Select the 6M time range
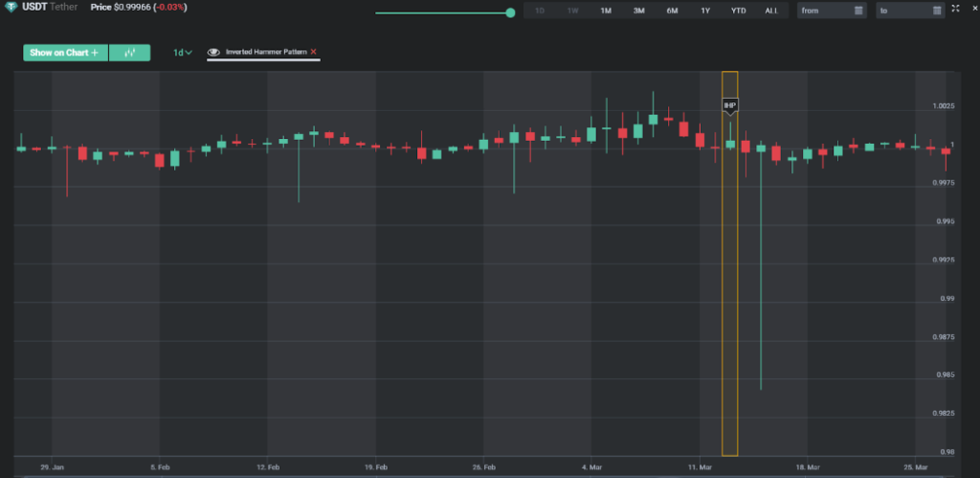 (672, 11)
